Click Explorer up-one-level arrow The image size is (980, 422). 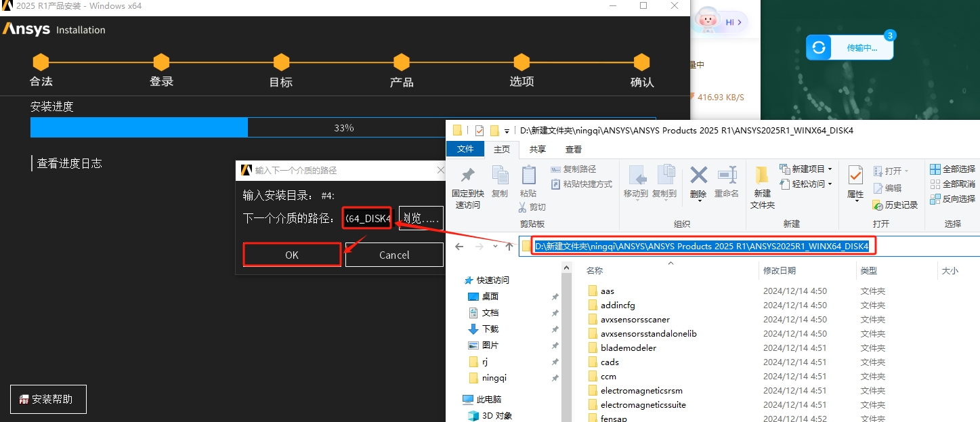pyautogui.click(x=509, y=247)
